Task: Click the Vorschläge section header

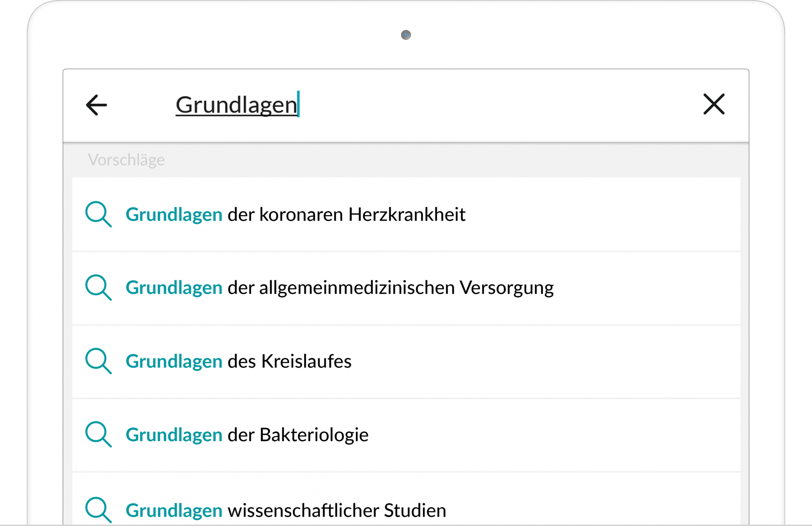Action: pos(126,160)
